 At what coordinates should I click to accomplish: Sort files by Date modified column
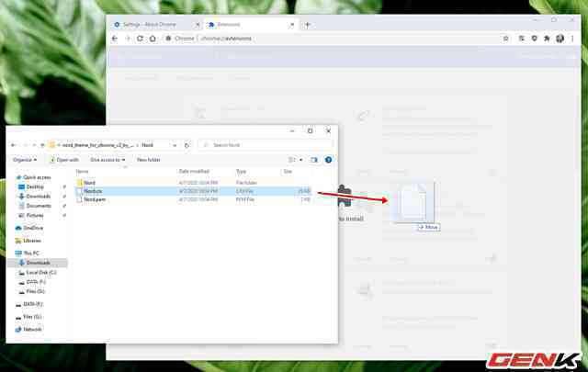194,172
